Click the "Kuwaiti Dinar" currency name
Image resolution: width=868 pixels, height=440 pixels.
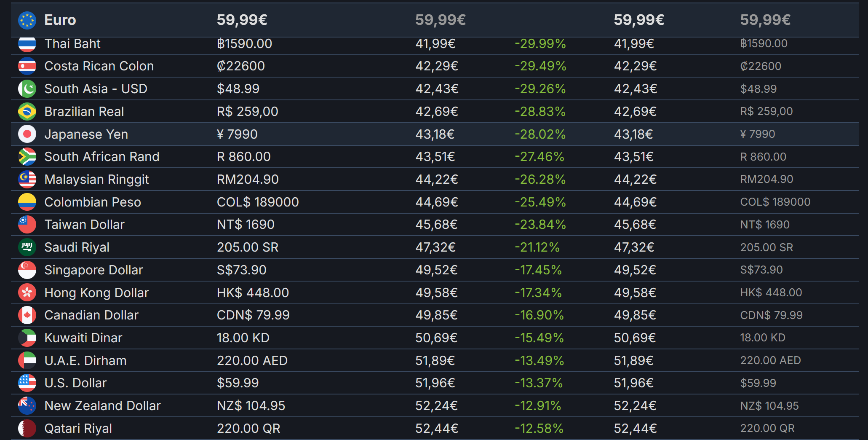tap(83, 338)
